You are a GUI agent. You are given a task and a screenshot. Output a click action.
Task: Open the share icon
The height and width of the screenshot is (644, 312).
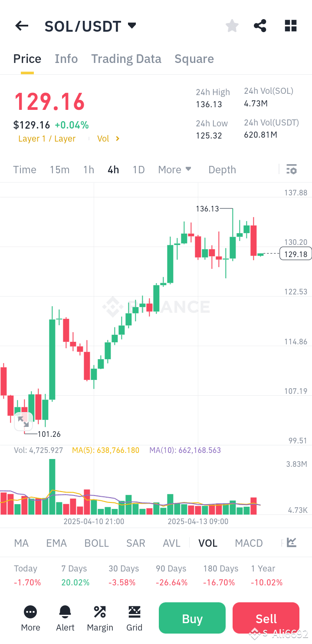tap(260, 26)
